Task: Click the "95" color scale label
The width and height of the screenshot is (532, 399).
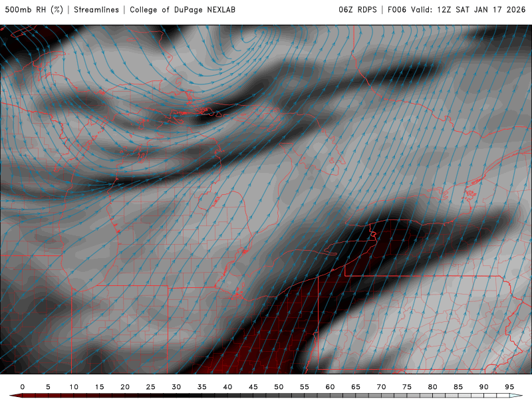Action: coord(509,387)
